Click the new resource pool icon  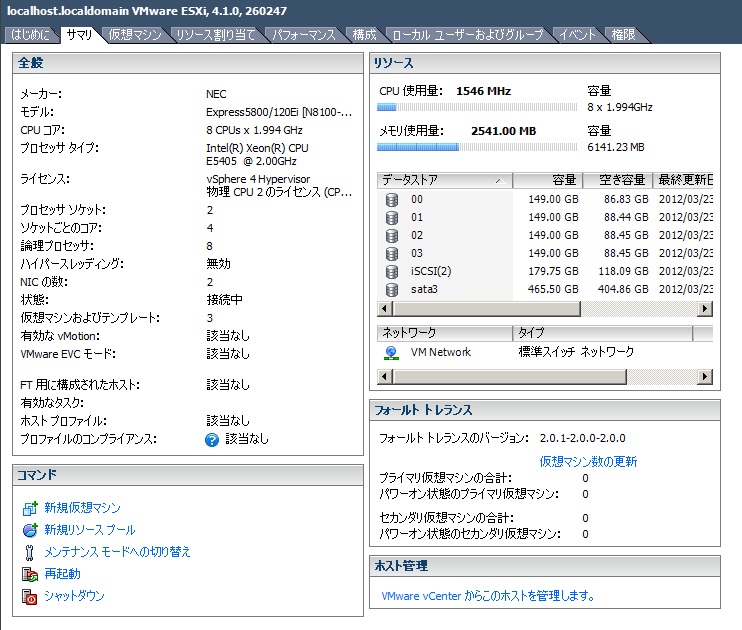pyautogui.click(x=30, y=530)
